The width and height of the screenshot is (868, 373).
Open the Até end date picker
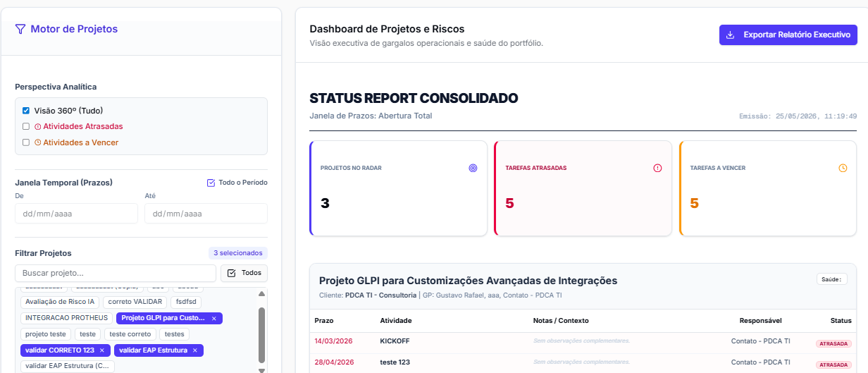206,214
